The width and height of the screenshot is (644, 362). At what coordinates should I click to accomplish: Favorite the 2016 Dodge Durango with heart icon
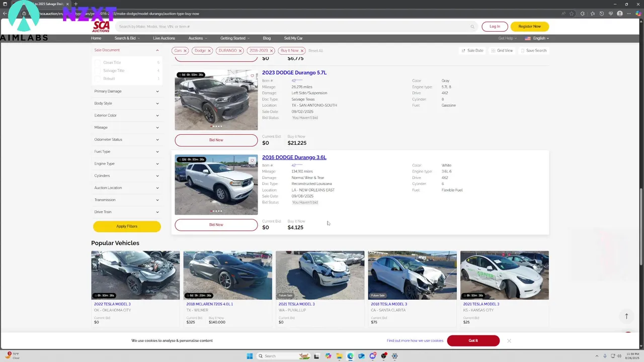(253, 161)
